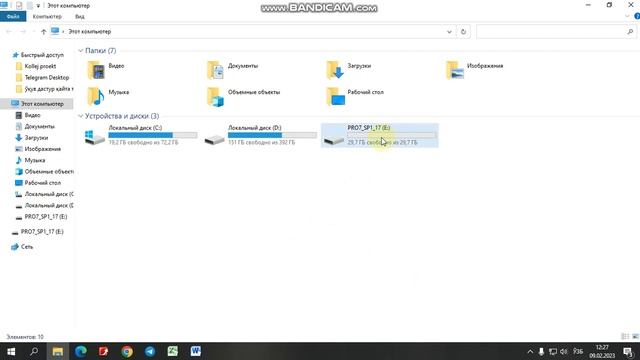Click the C: drive usage bar
The width and height of the screenshot is (640, 360).
click(153, 135)
